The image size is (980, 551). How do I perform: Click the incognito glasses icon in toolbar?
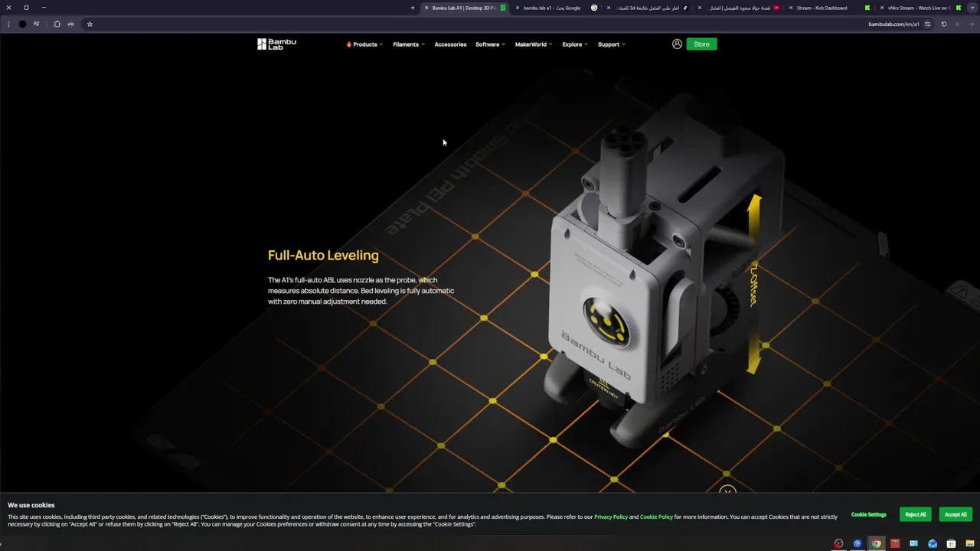pos(70,24)
